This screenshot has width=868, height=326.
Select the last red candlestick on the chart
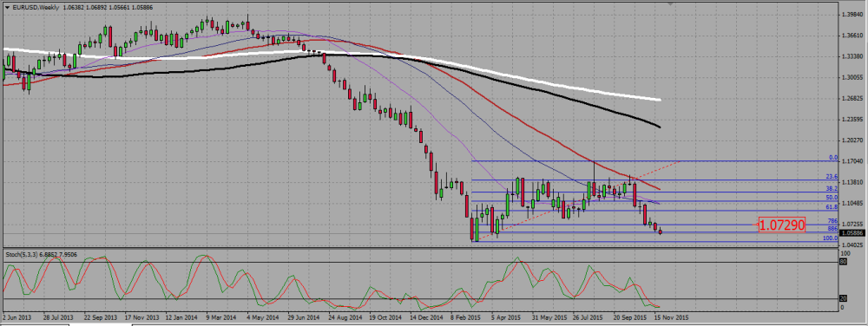(x=660, y=232)
